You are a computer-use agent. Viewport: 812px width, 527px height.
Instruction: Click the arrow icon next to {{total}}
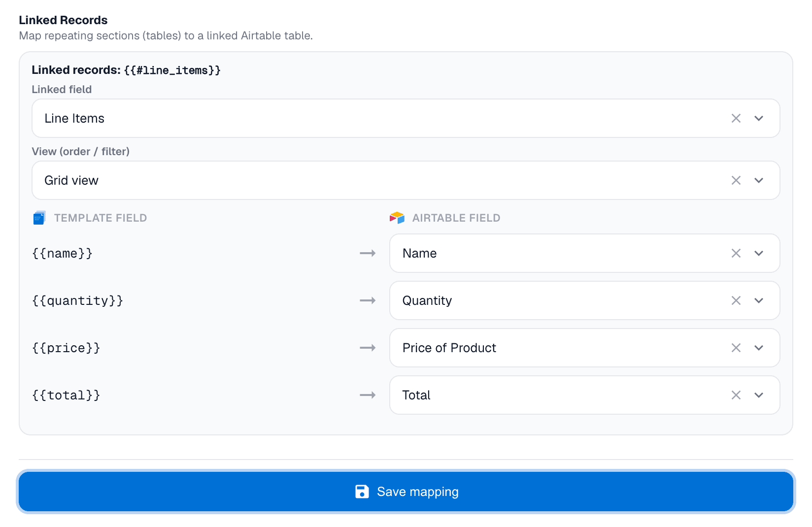[368, 395]
